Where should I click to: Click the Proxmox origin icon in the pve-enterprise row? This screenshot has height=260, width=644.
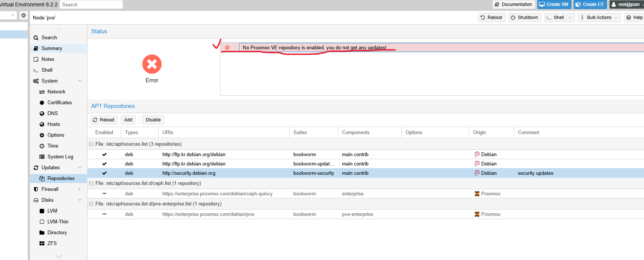point(477,214)
